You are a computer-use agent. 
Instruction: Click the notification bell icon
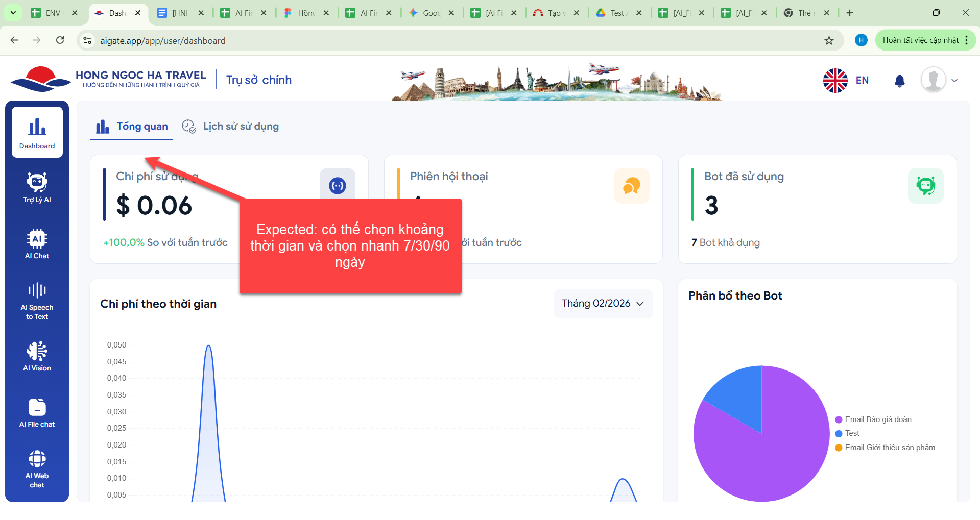point(899,81)
